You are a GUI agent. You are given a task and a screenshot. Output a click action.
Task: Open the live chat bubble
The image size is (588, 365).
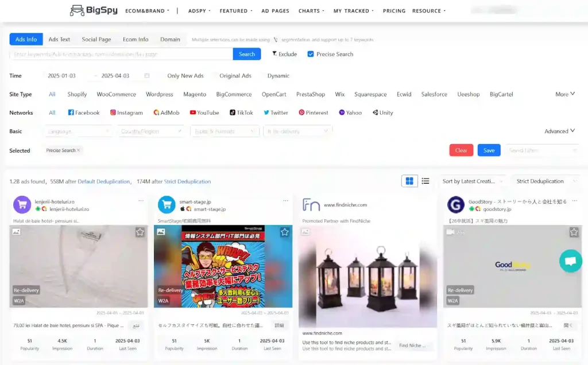pos(570,261)
